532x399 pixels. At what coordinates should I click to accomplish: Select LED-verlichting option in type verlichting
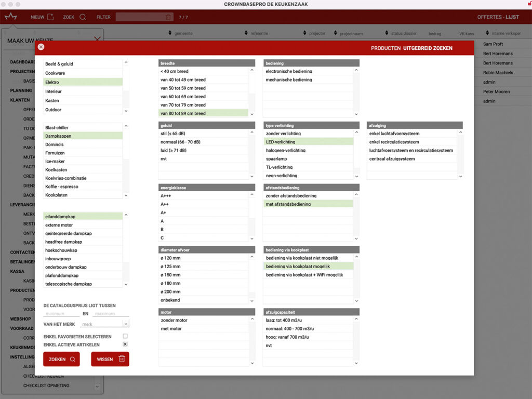[309, 142]
